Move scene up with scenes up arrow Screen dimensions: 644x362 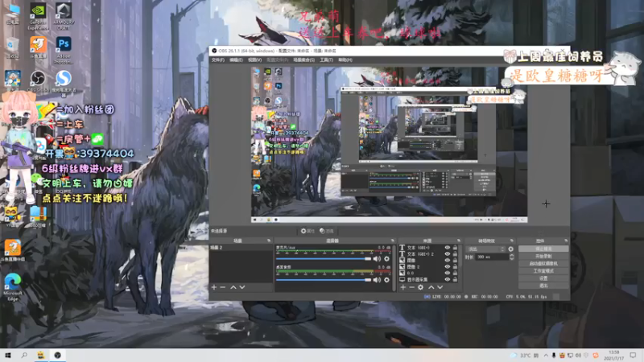[x=233, y=287]
